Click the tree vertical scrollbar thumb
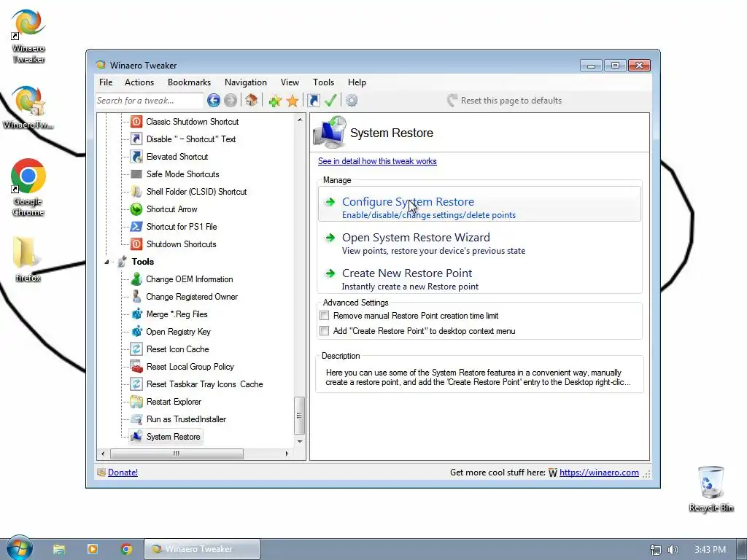The height and width of the screenshot is (560, 747). [x=299, y=415]
